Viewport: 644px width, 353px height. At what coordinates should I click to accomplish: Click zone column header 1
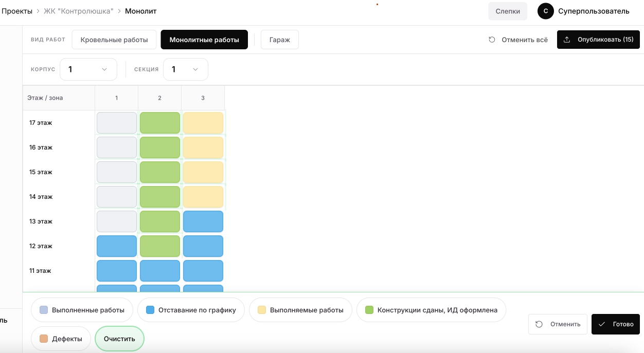click(x=117, y=98)
